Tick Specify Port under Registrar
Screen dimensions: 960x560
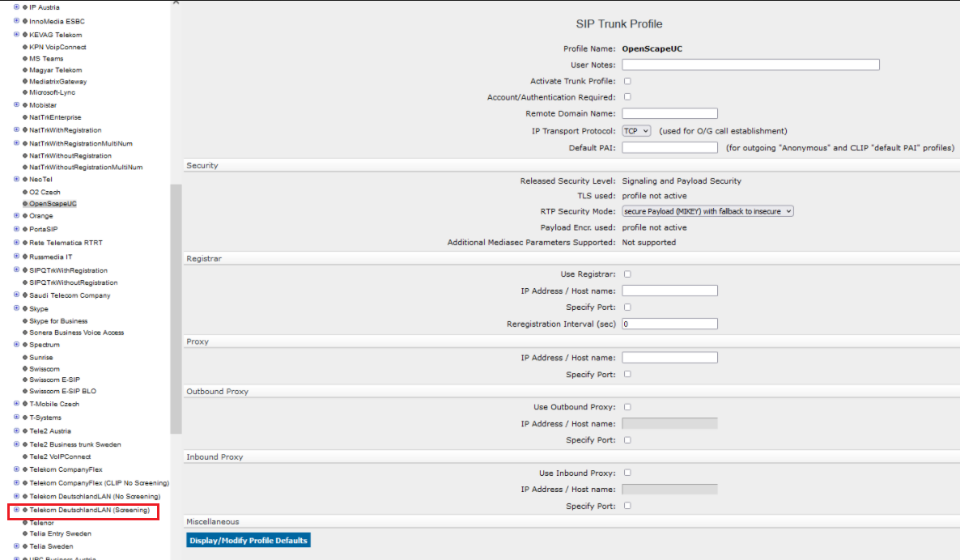pyautogui.click(x=627, y=308)
